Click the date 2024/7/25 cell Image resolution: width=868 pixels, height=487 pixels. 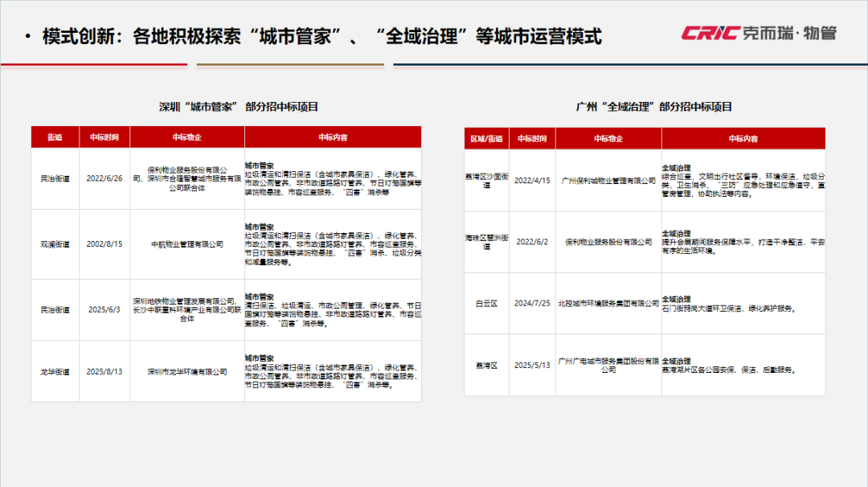pyautogui.click(x=534, y=302)
